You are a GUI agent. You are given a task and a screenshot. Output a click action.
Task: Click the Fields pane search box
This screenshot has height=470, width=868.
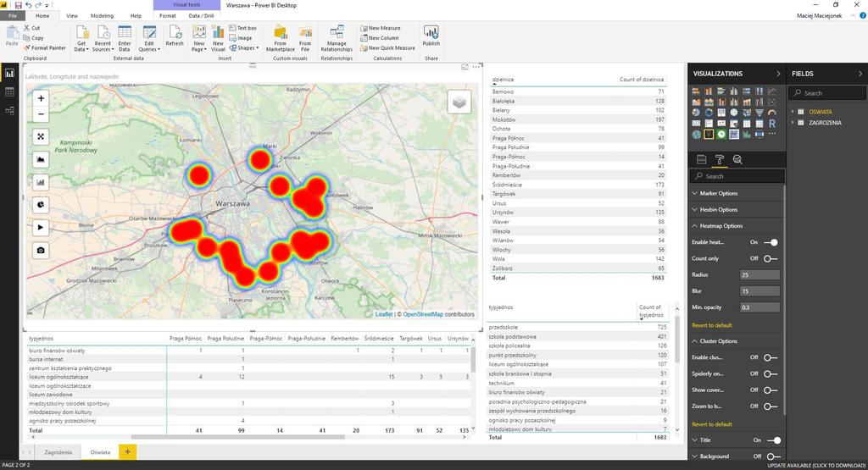coord(827,93)
